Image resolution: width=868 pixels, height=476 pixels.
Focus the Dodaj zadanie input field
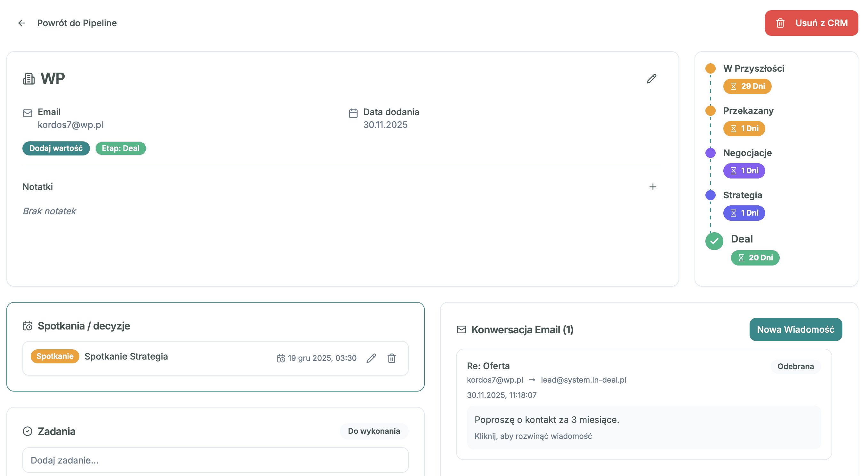[215, 460]
